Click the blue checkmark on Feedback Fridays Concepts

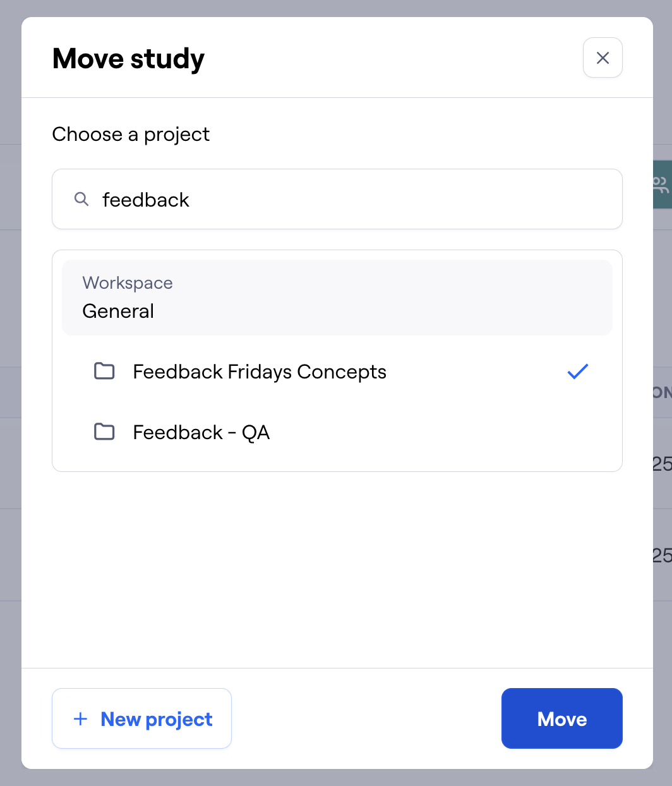(x=577, y=372)
